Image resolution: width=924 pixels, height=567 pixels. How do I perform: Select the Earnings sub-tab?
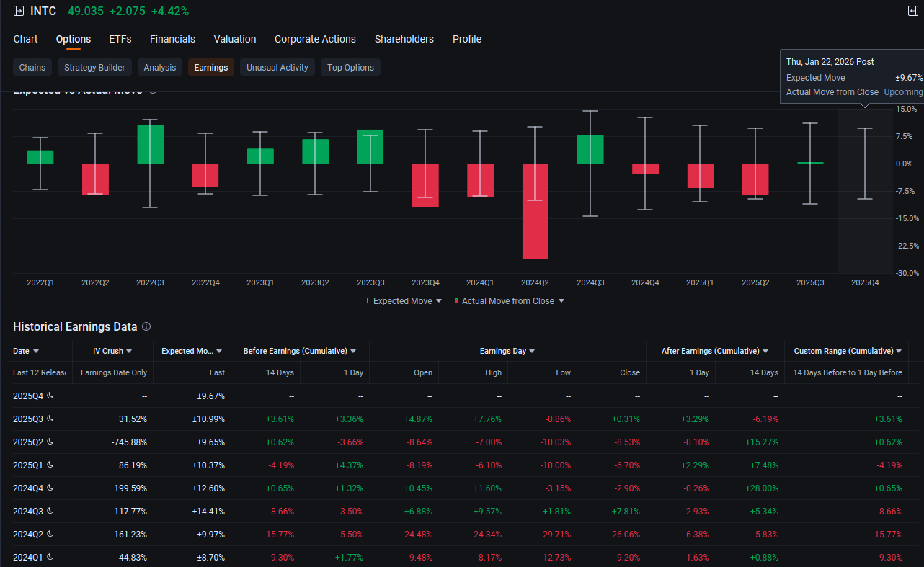[x=211, y=68]
